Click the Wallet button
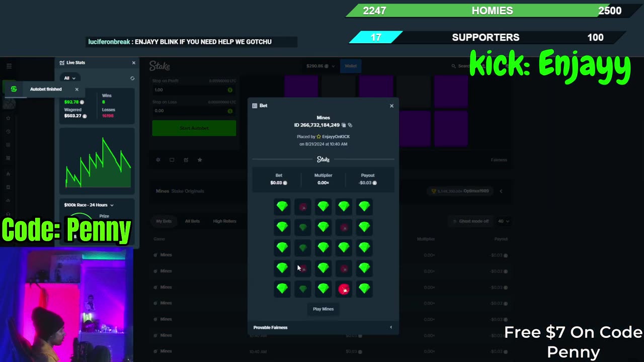644x362 pixels. [351, 66]
